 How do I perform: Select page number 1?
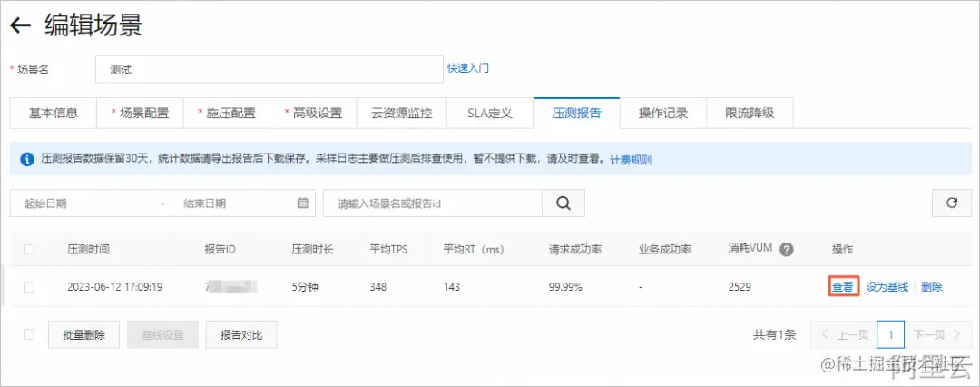tap(891, 334)
